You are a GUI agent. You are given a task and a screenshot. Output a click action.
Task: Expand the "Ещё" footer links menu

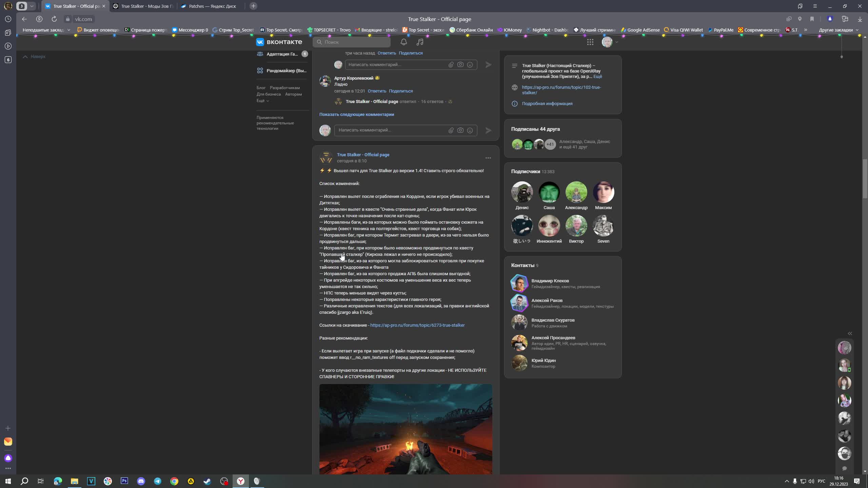[x=262, y=101]
